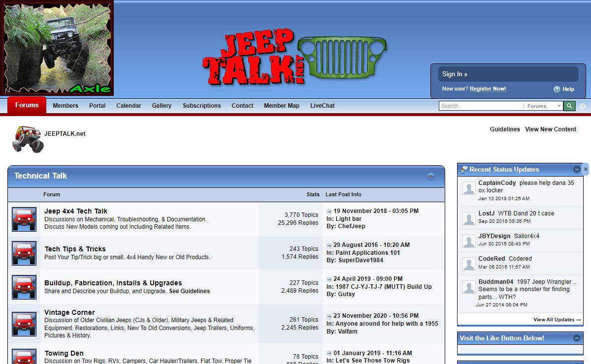
Task: Go to last post arrow for 24 April 2019
Action: [329, 279]
